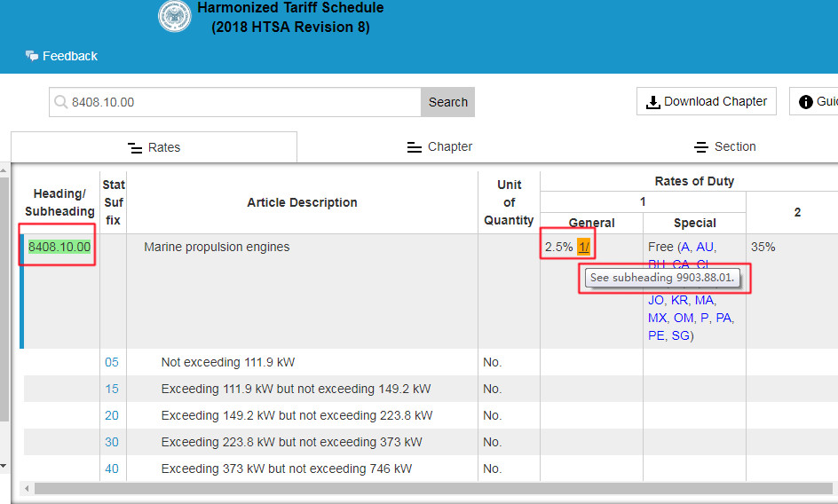Screen dimensions: 838x504
Task: Open stat suffix 05 link
Action: (x=112, y=362)
